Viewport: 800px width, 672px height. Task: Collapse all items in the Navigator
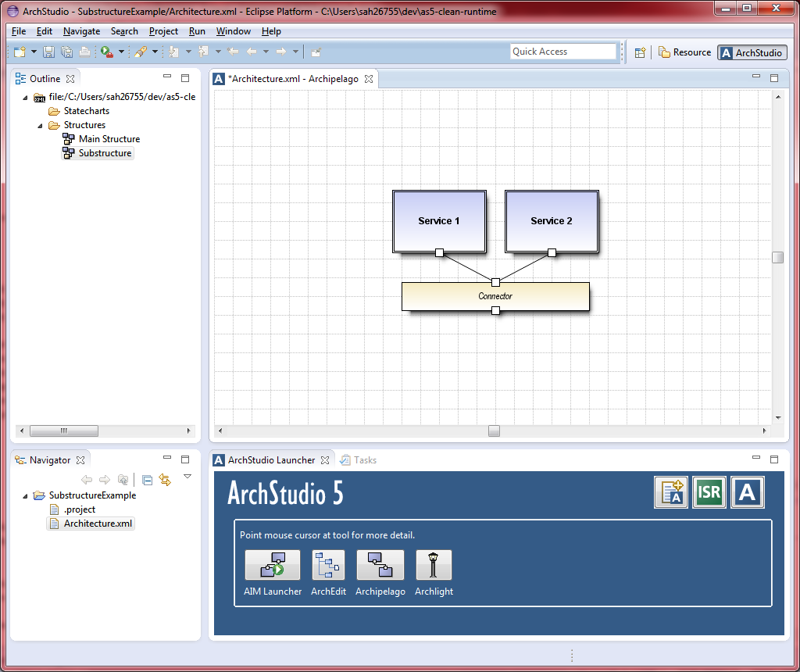[148, 480]
